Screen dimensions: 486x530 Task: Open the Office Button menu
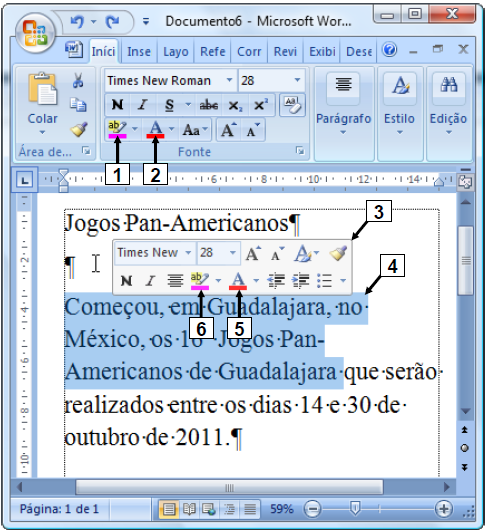(x=35, y=33)
